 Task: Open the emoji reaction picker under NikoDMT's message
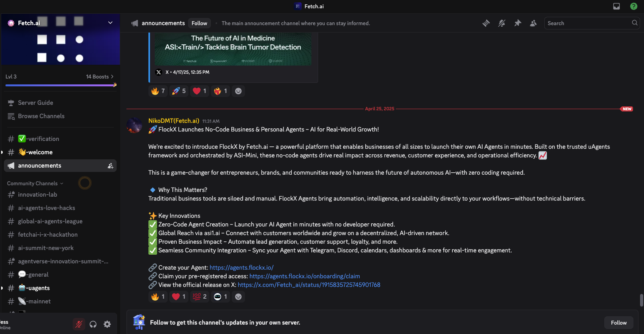pyautogui.click(x=238, y=297)
